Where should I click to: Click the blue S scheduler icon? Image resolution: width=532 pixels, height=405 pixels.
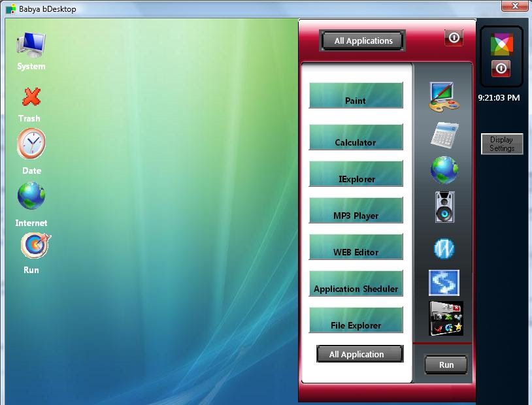click(444, 283)
